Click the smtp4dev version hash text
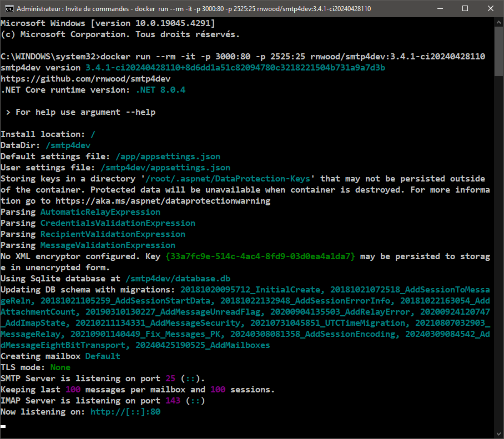The image size is (504, 439). tap(235, 68)
